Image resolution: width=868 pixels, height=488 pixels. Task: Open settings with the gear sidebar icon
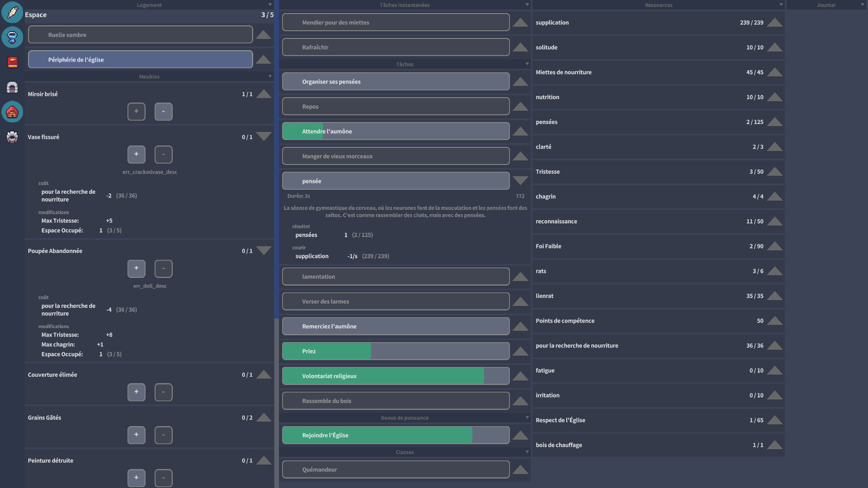(12, 136)
